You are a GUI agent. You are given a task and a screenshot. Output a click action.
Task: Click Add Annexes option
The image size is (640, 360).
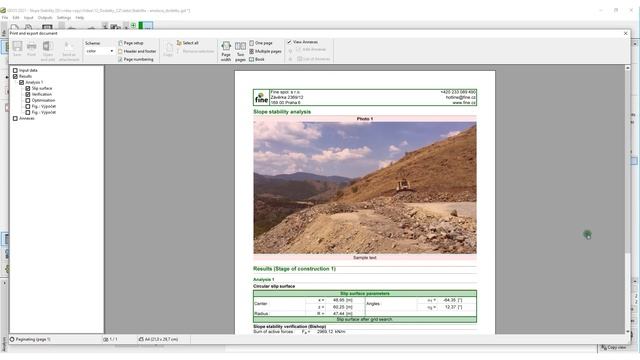pos(311,50)
